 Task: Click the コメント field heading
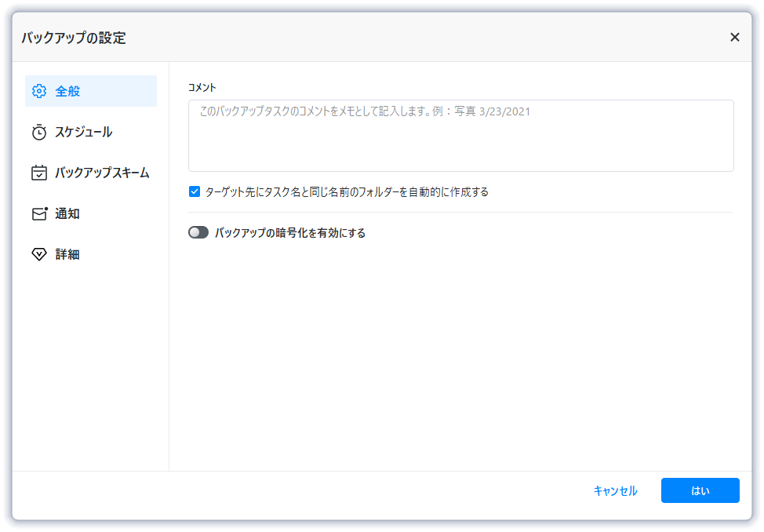click(202, 87)
